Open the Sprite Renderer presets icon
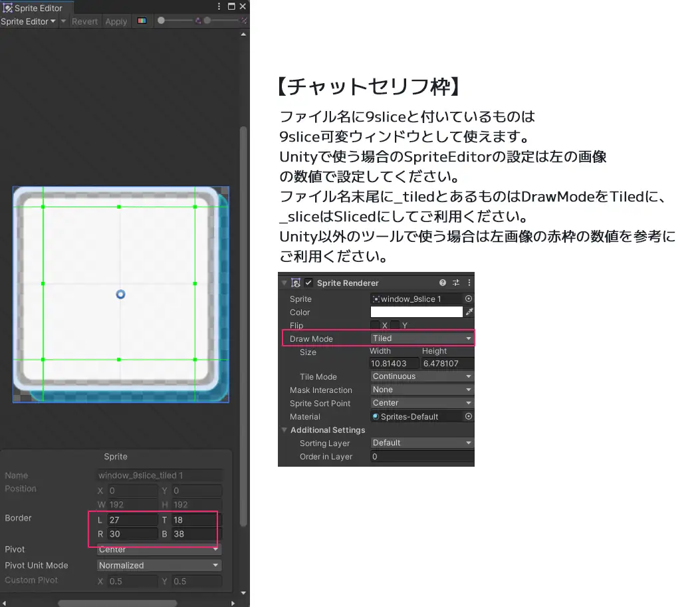Image resolution: width=700 pixels, height=607 pixels. [x=456, y=282]
